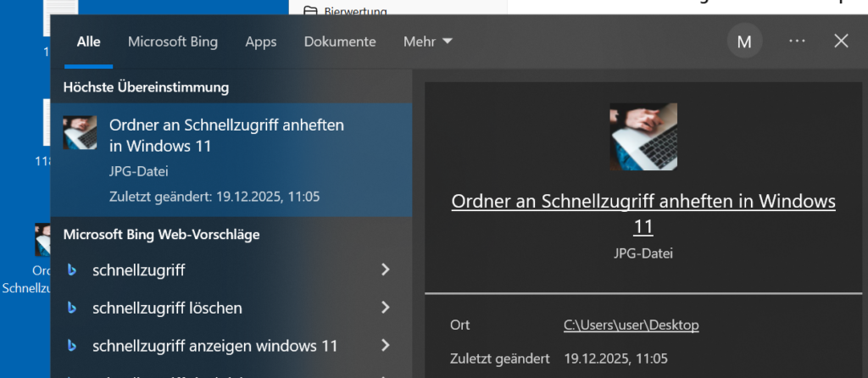The height and width of the screenshot is (378, 868).
Task: Open the three-dot options menu
Action: point(797,41)
